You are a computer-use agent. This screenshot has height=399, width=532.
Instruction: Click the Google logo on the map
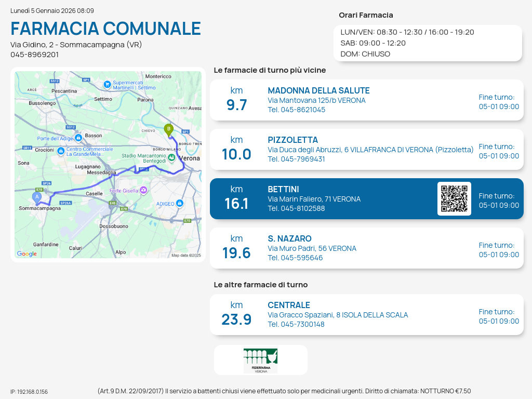pyautogui.click(x=27, y=254)
